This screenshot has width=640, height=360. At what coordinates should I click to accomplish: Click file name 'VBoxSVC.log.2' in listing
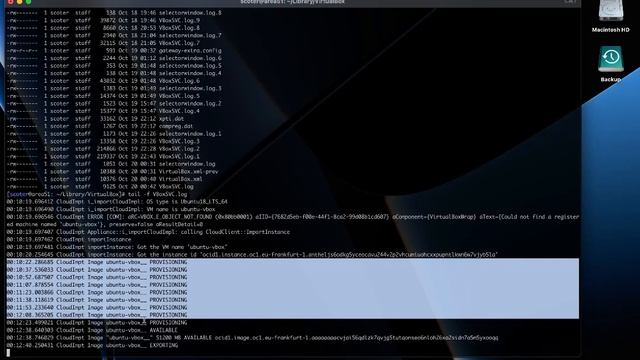179,149
